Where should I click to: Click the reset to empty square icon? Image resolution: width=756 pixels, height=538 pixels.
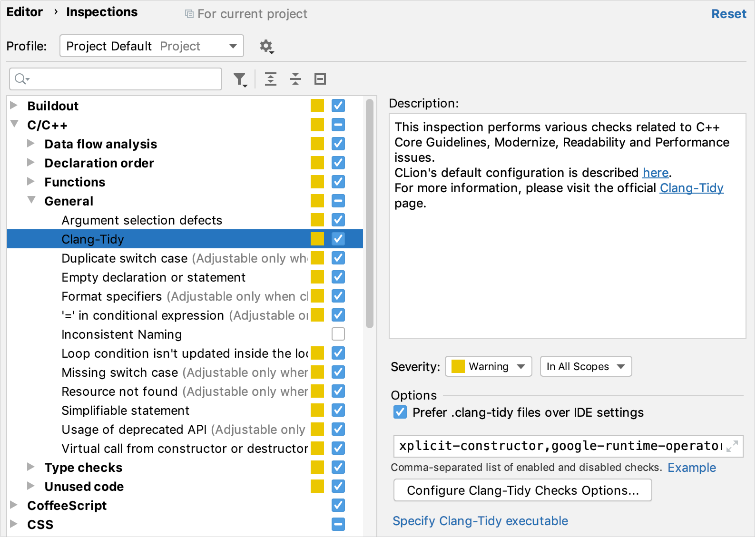tap(320, 79)
